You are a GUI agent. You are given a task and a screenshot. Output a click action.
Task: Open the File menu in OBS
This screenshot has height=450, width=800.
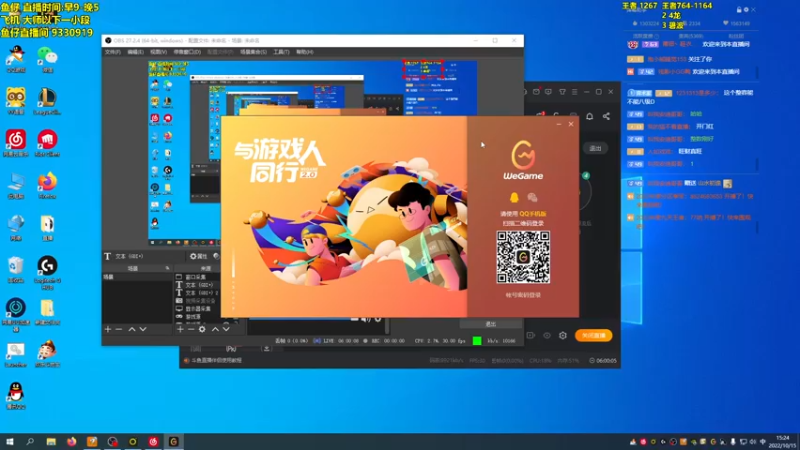coord(112,52)
